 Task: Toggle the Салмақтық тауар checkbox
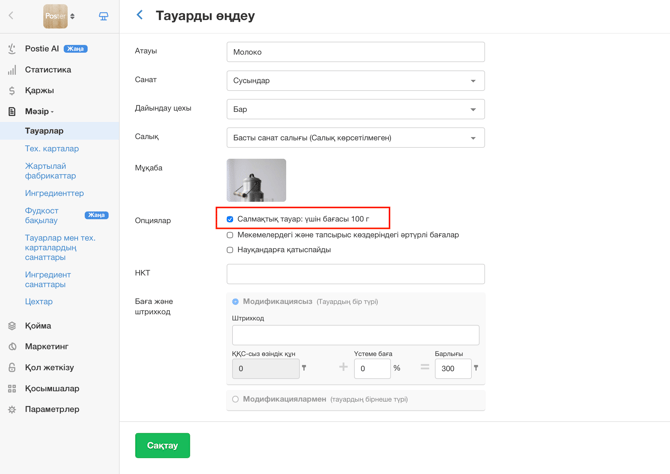coord(230,219)
